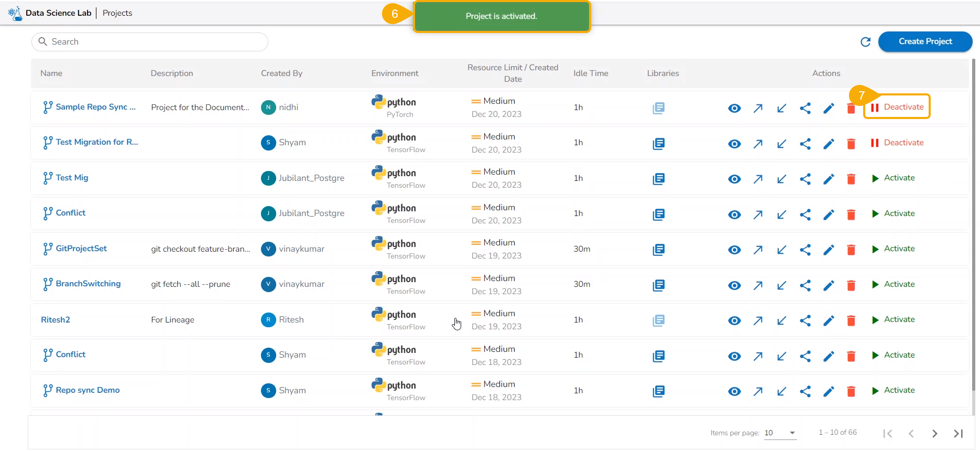Delete the Ritesh2 project with trash icon
Viewport: 980px width, 451px height.
(851, 320)
